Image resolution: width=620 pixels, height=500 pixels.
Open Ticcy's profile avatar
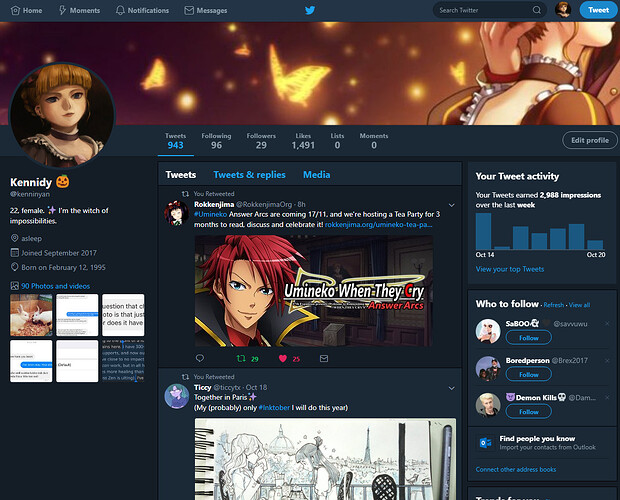(176, 396)
